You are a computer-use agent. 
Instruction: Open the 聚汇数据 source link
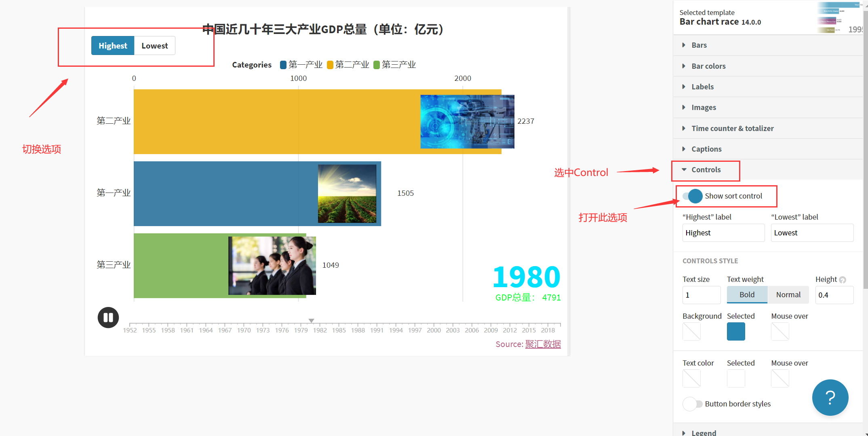(543, 344)
